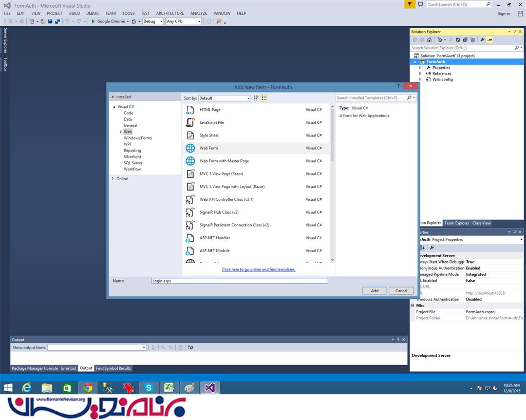Click the Cancel button
The image size is (526, 420).
[401, 291]
